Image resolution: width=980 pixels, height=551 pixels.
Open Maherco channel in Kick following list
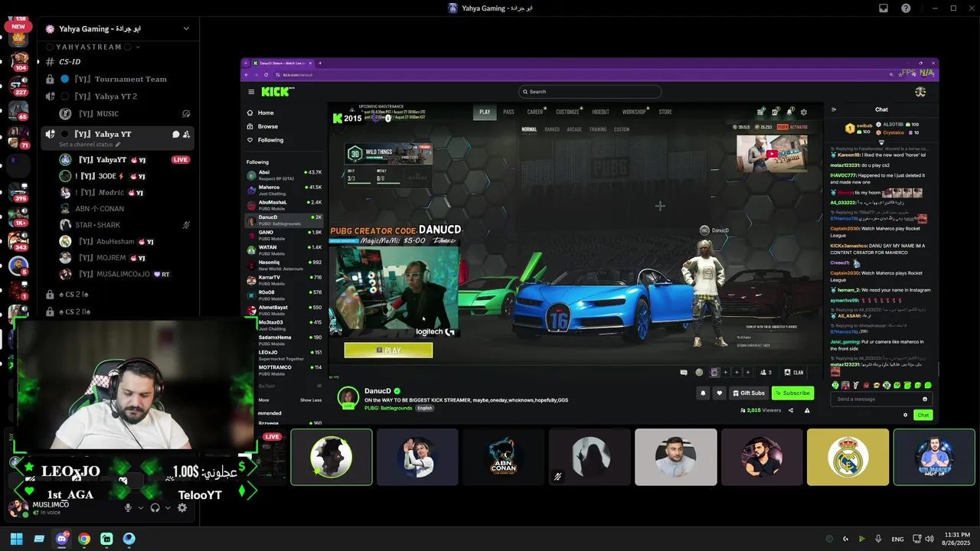[284, 190]
